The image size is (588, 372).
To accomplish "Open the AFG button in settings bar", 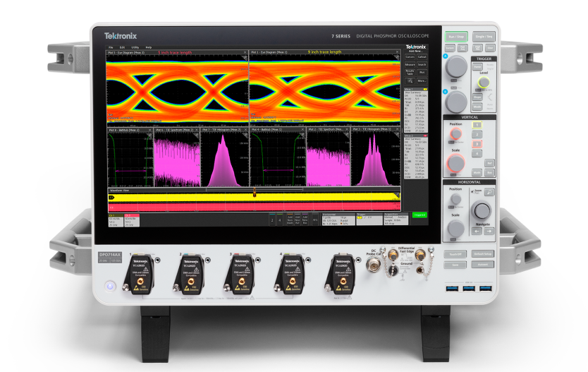I will 315,220.
